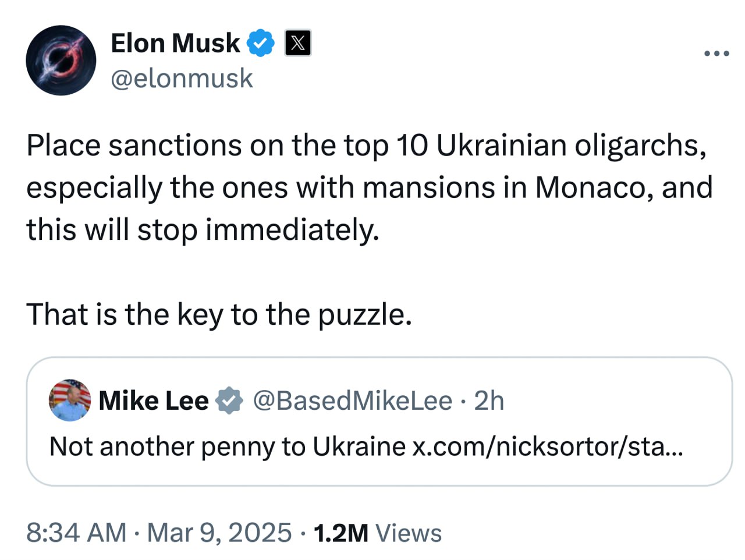Click the "Not another penny to Ukraine" text
Screen dimensions: 745x560
pos(227,446)
